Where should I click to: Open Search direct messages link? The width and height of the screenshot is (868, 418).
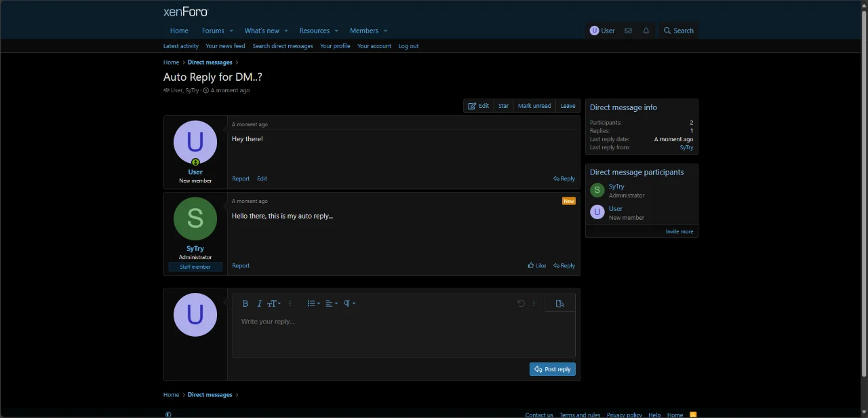coord(283,46)
